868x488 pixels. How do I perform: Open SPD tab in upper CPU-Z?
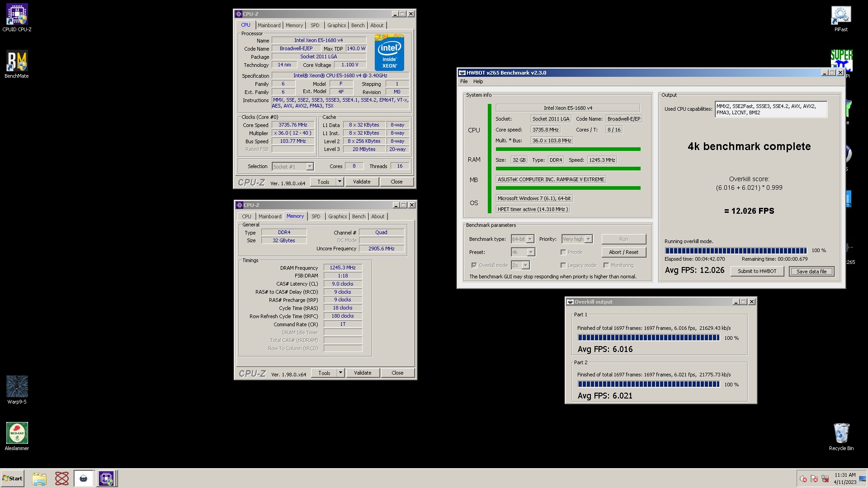(315, 25)
